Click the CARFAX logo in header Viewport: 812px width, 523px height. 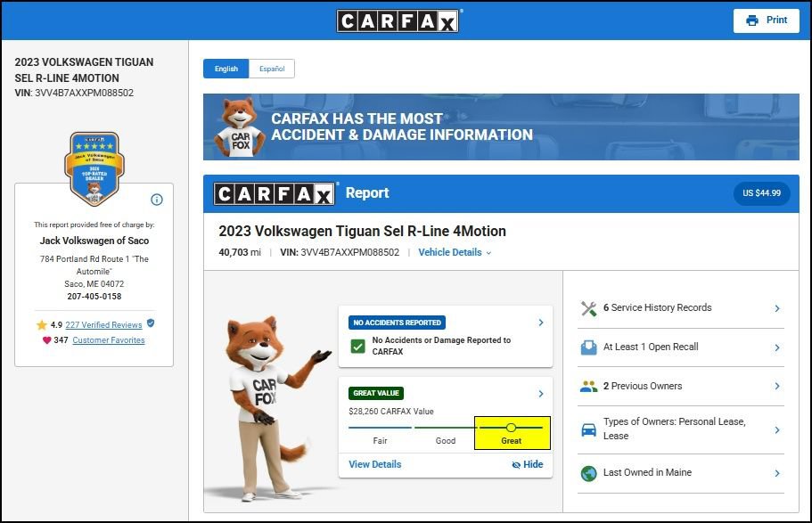coord(398,21)
